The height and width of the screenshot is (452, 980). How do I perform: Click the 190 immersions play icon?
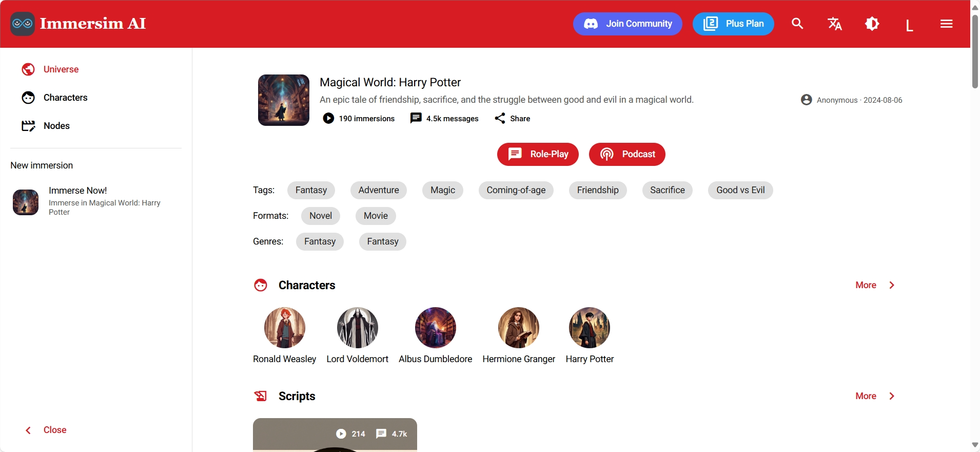pos(328,119)
